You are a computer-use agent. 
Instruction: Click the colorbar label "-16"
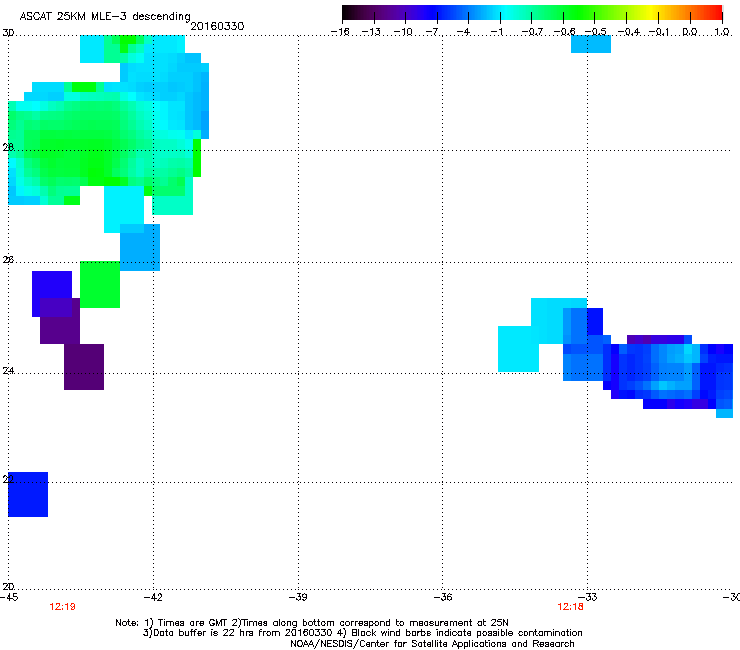point(340,32)
